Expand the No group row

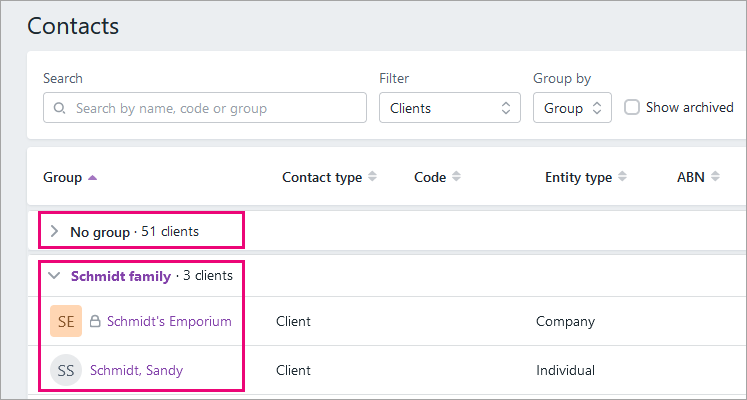55,232
